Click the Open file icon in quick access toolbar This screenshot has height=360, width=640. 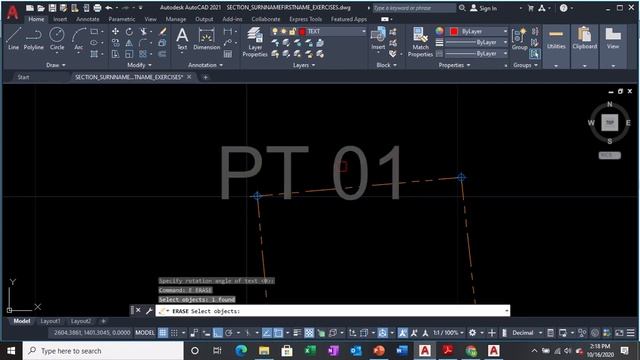(41, 8)
